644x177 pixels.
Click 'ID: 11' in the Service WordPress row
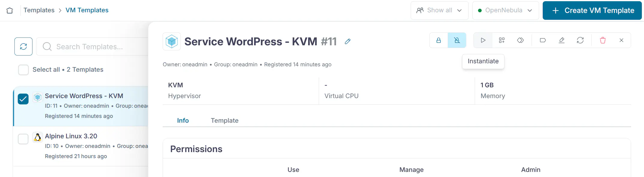[x=51, y=106]
